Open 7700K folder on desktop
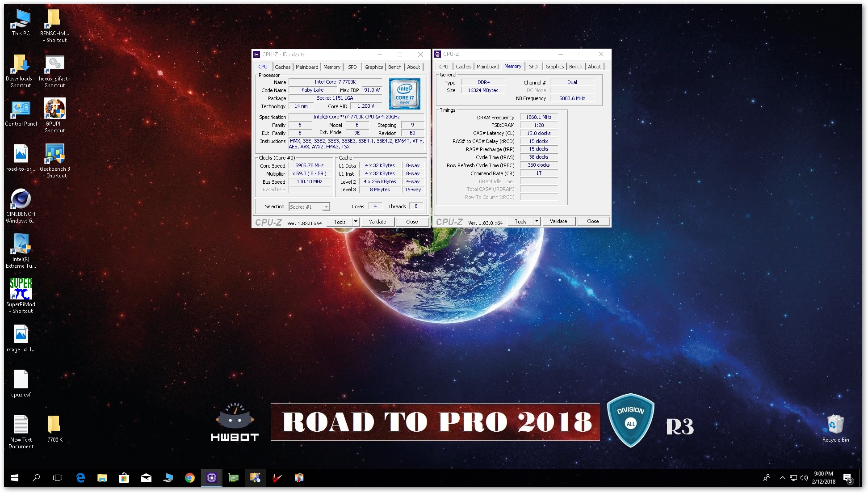Viewport: 868px width, 493px height. 55,429
